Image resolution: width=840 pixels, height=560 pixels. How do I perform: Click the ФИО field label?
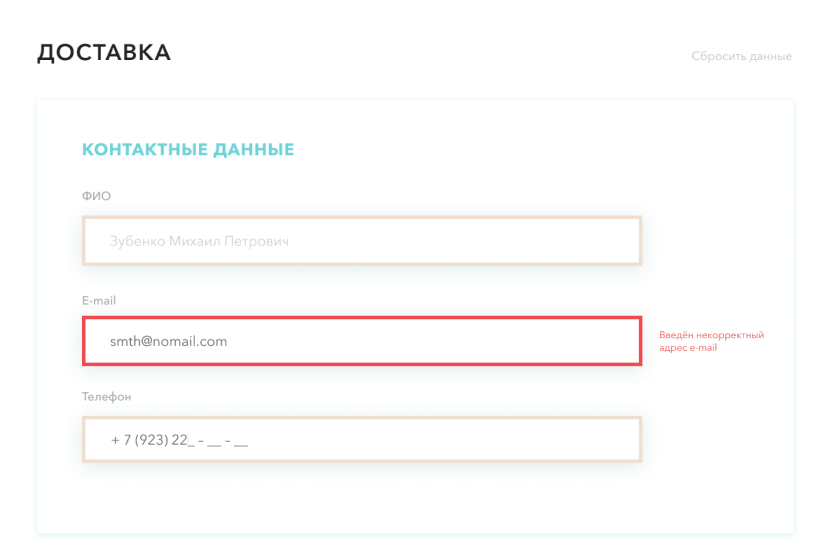click(x=96, y=196)
